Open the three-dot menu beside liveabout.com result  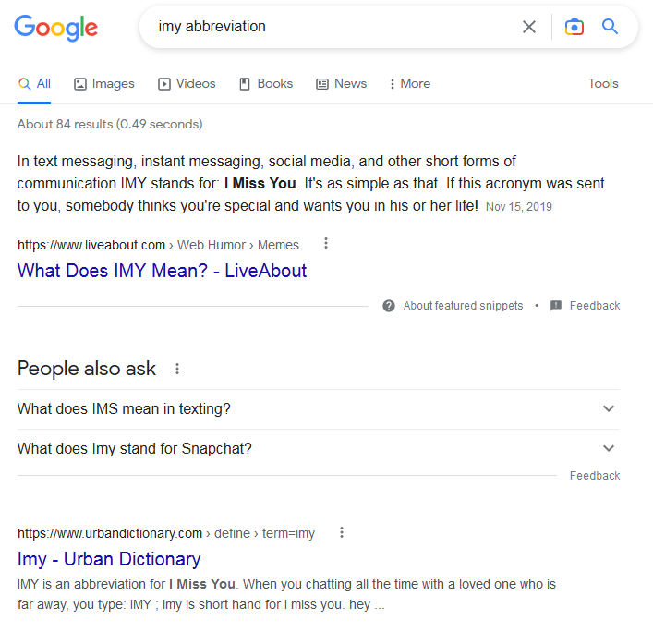[x=326, y=243]
